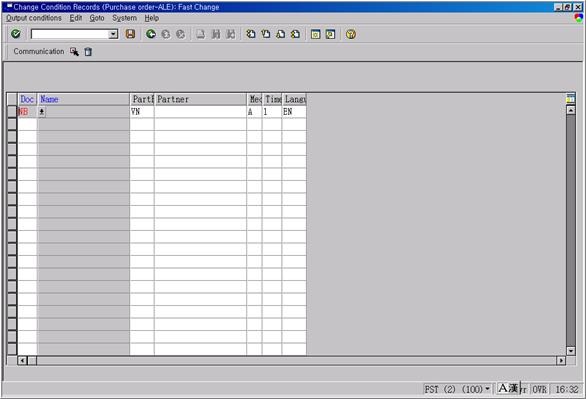Click the Communication button
The width and height of the screenshot is (586, 399).
coord(39,52)
